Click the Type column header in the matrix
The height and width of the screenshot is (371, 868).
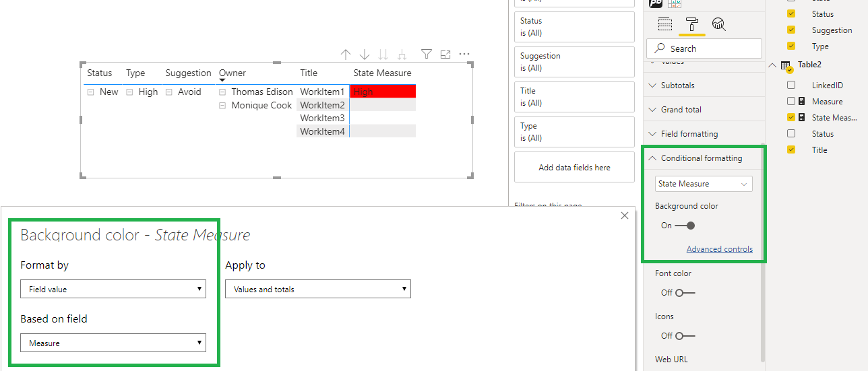[x=135, y=73]
